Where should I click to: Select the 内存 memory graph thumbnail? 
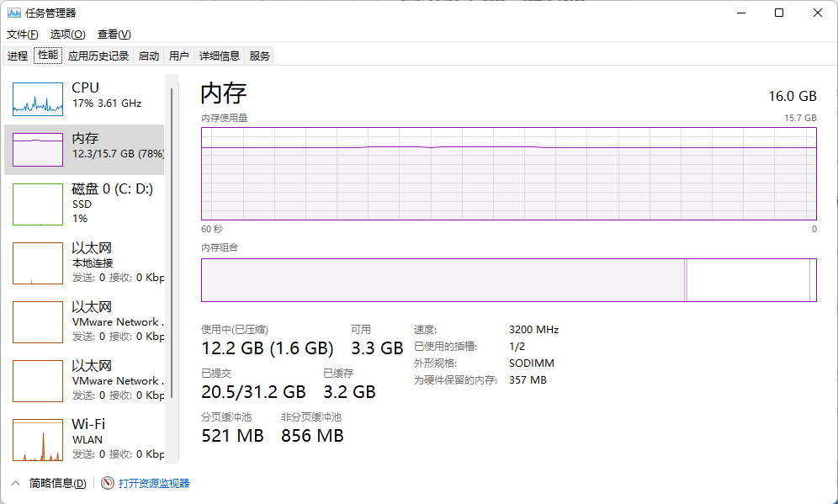pyautogui.click(x=38, y=149)
